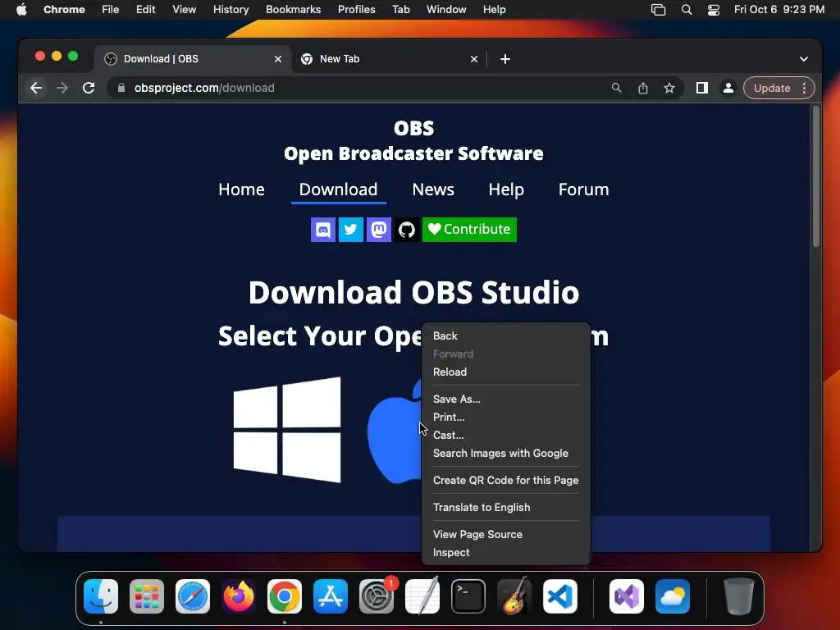The width and height of the screenshot is (840, 630).
Task: Open TextEdit from the Dock
Action: click(x=422, y=596)
